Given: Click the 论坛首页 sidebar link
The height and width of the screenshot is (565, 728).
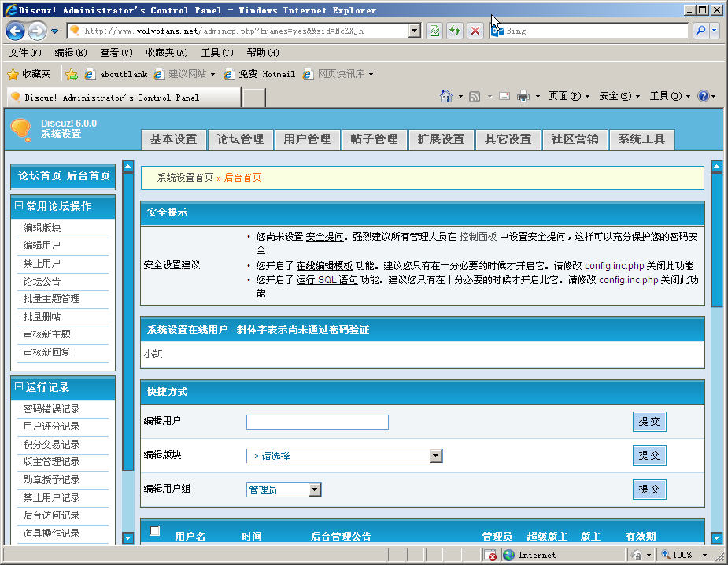Looking at the screenshot, I should tap(39, 175).
